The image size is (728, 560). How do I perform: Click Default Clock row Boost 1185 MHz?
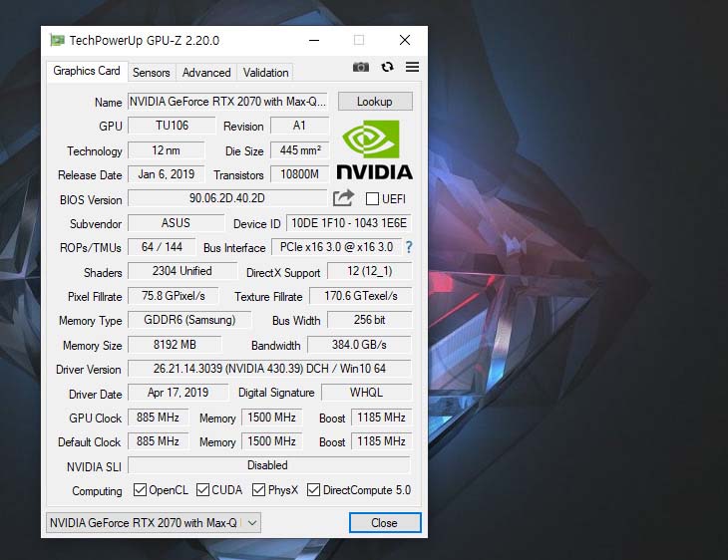coord(381,440)
